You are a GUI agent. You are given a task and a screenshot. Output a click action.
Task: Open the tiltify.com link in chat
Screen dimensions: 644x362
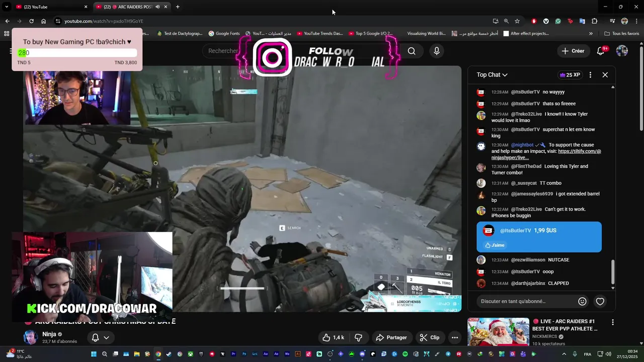tap(546, 154)
